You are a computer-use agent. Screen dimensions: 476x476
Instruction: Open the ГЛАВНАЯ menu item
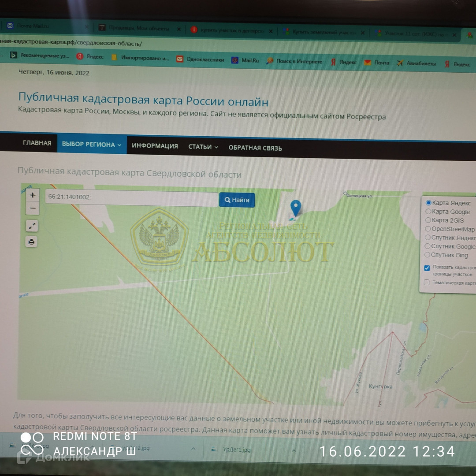37,143
